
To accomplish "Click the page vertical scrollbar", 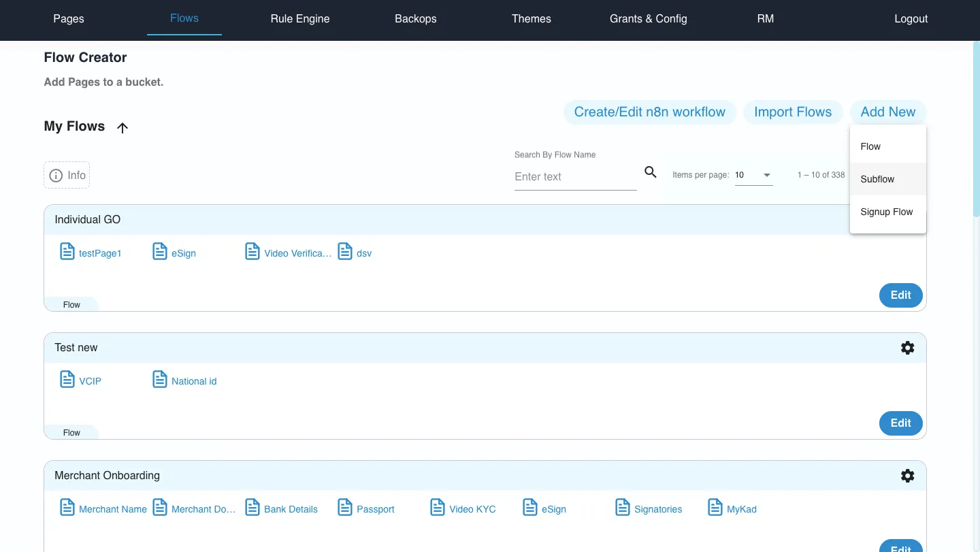I will coord(977,129).
